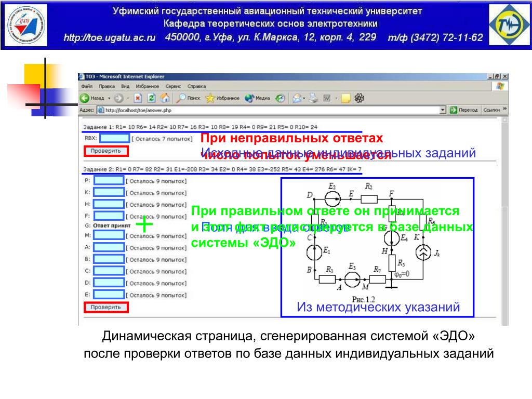Open the Справка menu
Screen dimensions: 532x399
pos(196,86)
